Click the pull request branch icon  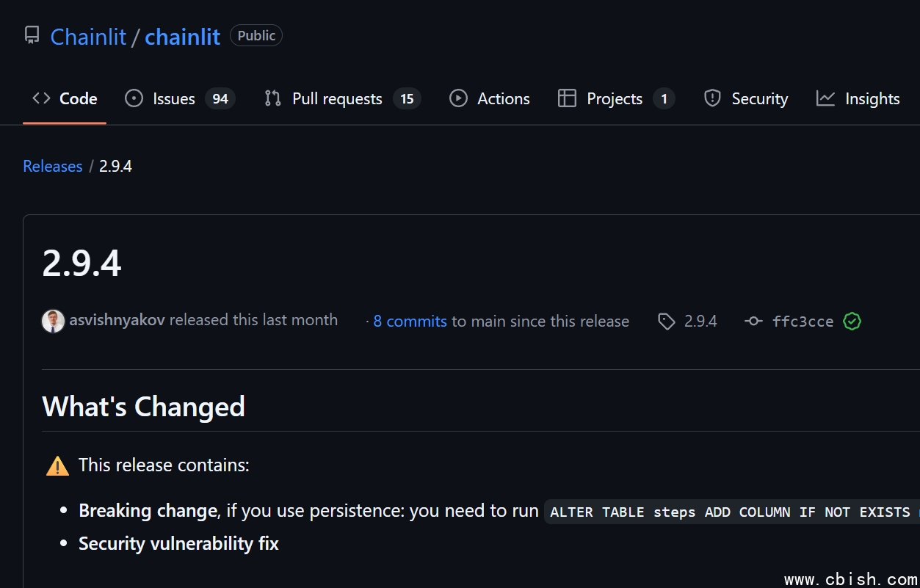272,98
